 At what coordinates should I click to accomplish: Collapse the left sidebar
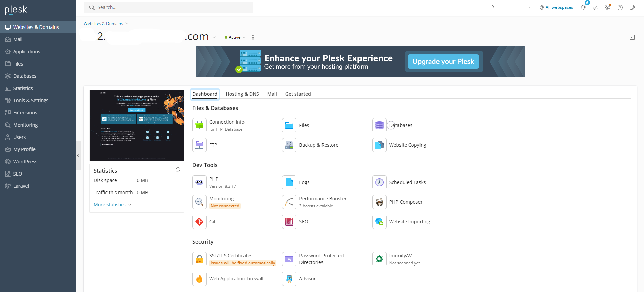tap(78, 156)
